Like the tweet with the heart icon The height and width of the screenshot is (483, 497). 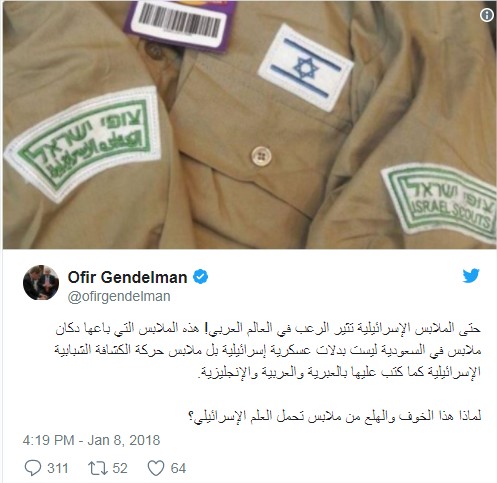point(156,468)
